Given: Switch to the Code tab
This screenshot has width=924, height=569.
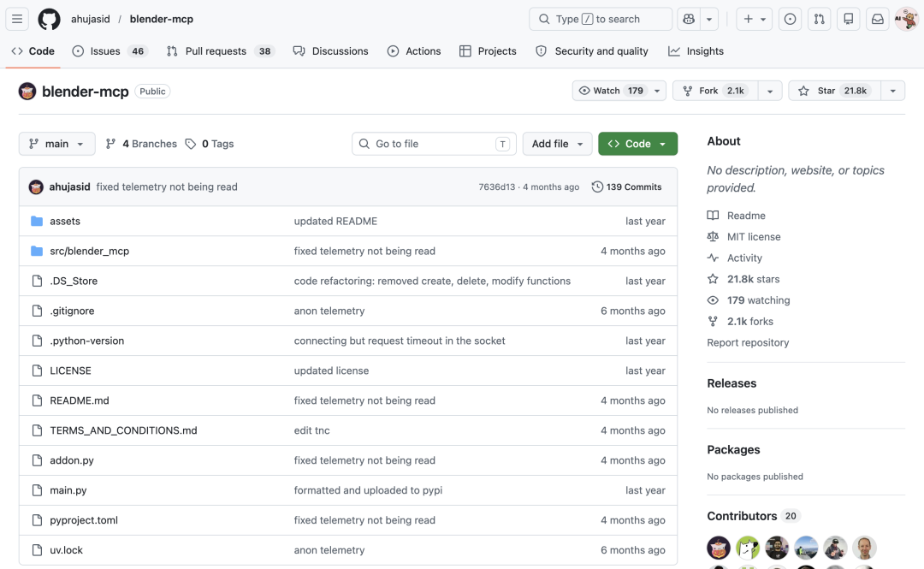Looking at the screenshot, I should tap(33, 51).
